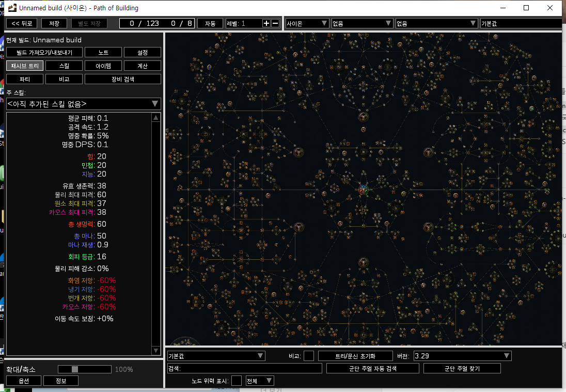This screenshot has height=392, width=566.
Task: Click the 확대/축소 slider handle
Action: (x=75, y=369)
